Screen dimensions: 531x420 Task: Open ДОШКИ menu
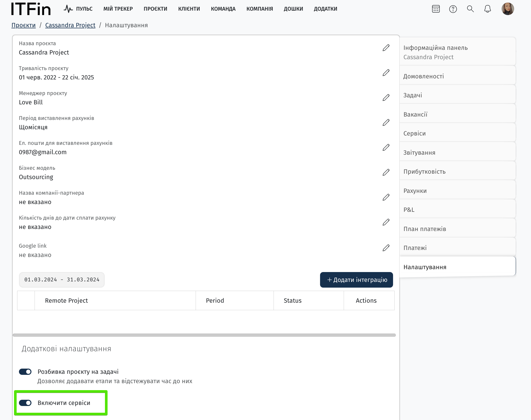coord(293,9)
